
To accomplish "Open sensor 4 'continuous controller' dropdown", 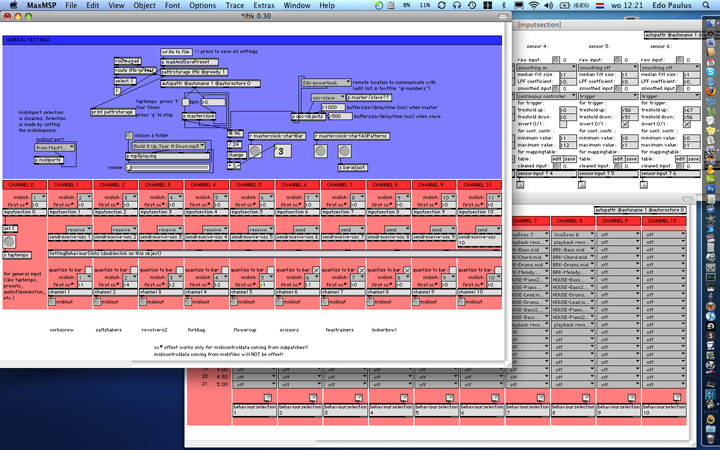I will pyautogui.click(x=546, y=96).
